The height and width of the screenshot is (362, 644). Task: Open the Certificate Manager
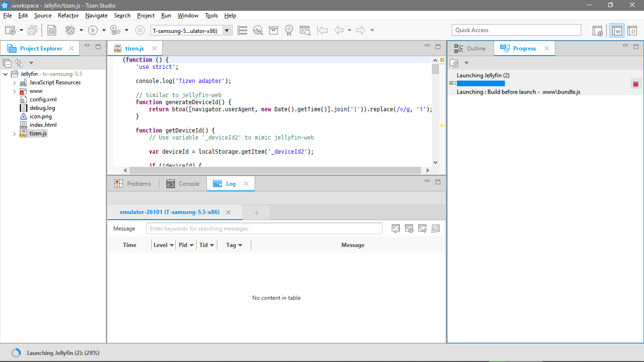[x=289, y=30]
